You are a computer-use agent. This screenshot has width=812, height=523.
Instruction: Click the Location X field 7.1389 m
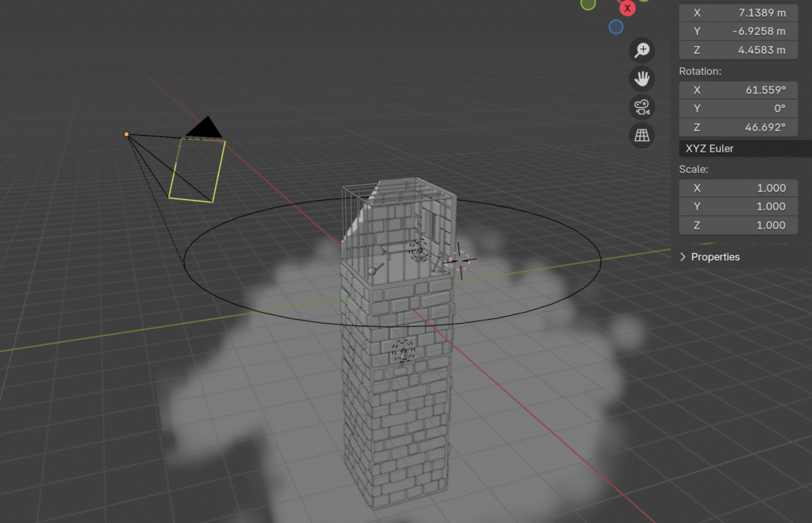(x=738, y=13)
